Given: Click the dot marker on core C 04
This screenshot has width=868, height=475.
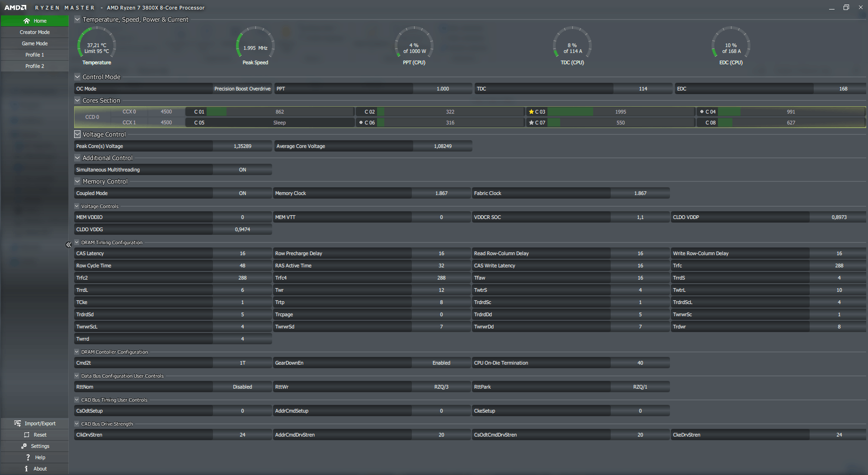Looking at the screenshot, I should [702, 112].
